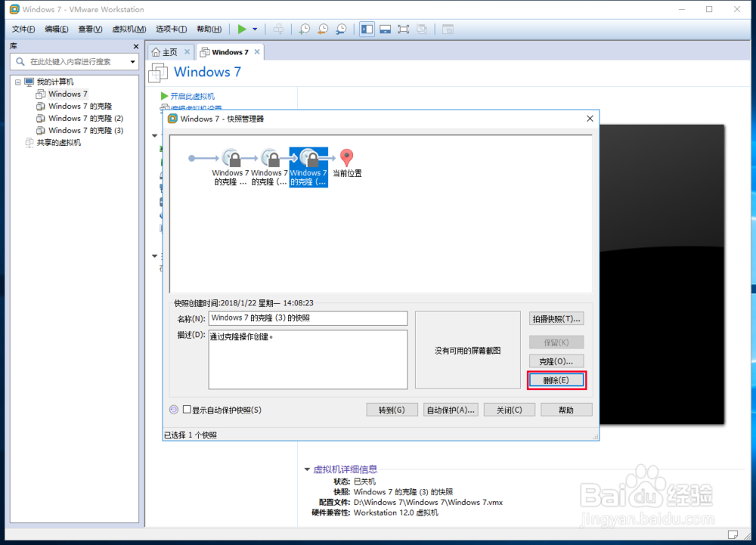756x545 pixels.
Task: Click the VMware Workstation title bar icon
Action: [15, 9]
